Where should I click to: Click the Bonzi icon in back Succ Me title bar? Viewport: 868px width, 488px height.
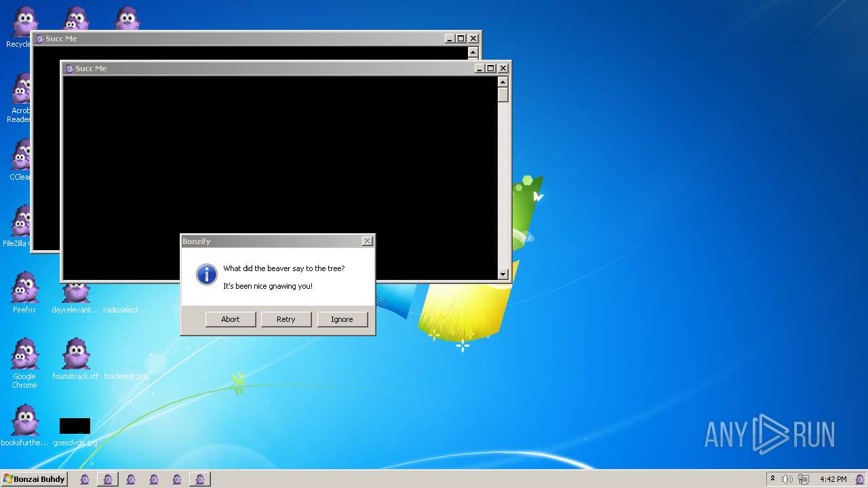(39, 39)
